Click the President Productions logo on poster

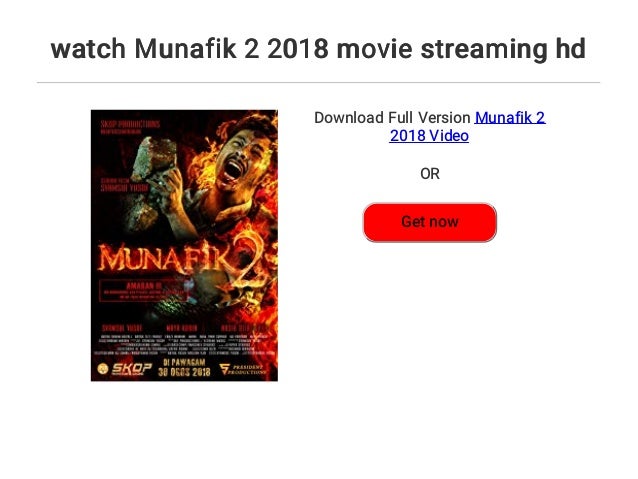coord(243,369)
